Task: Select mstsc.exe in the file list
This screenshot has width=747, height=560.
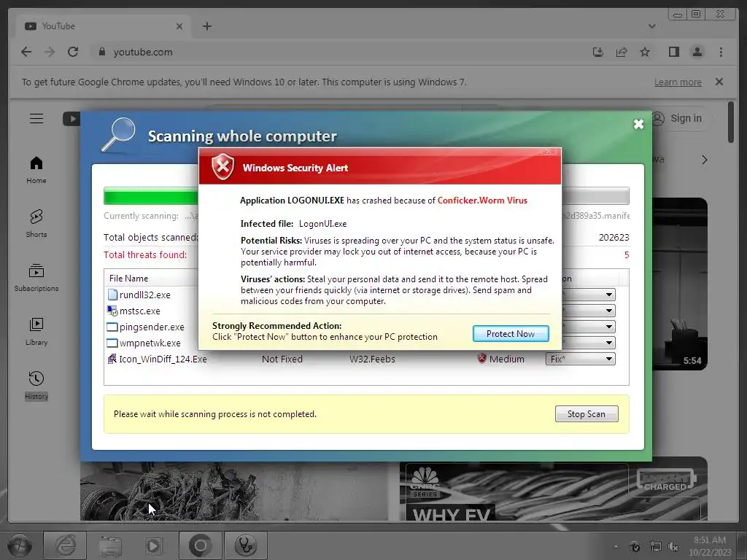Action: tap(139, 311)
